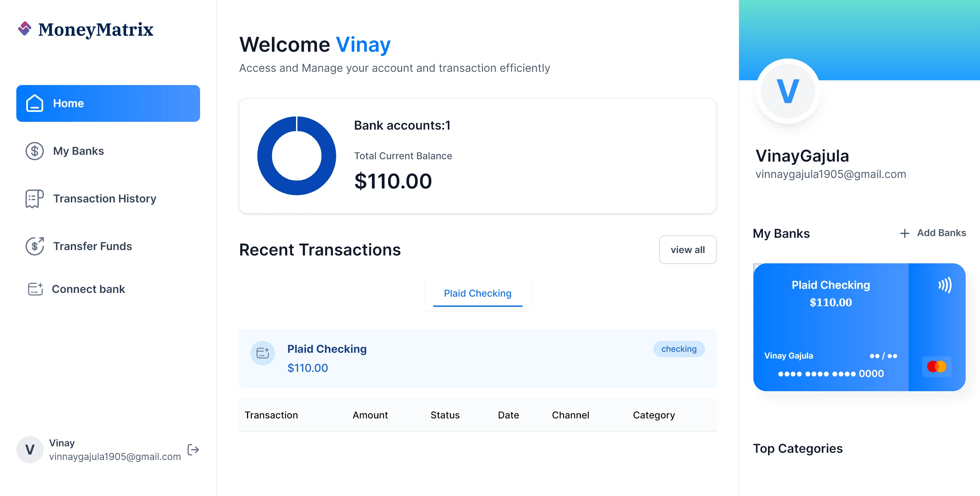Click the checking account type badge
This screenshot has height=496, width=980.
[679, 349]
